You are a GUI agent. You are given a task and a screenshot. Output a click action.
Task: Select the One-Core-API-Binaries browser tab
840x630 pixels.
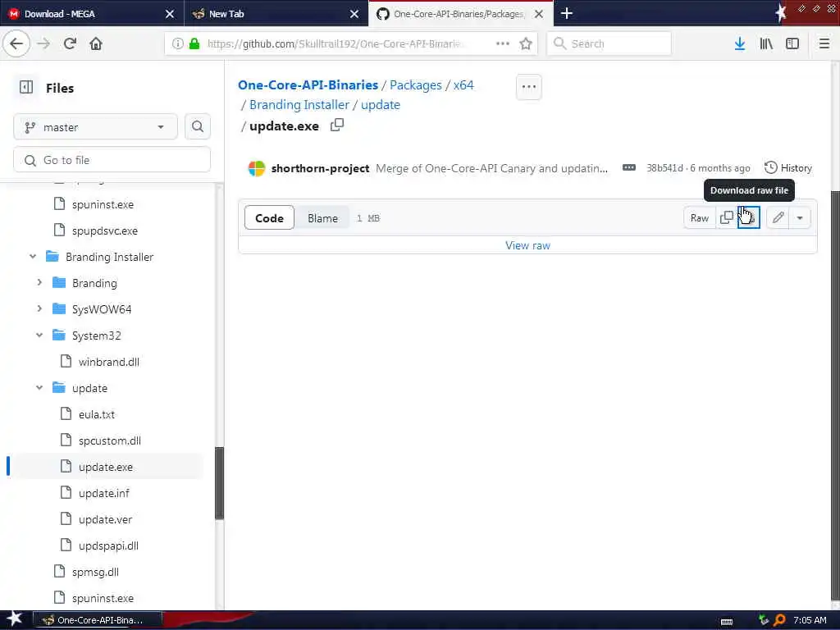tap(461, 13)
